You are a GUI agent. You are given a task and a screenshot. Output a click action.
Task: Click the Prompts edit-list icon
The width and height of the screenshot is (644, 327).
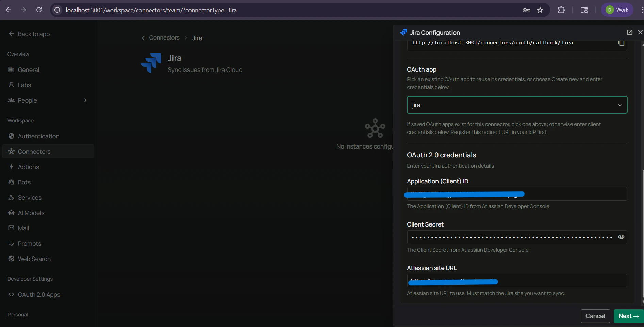(11, 243)
